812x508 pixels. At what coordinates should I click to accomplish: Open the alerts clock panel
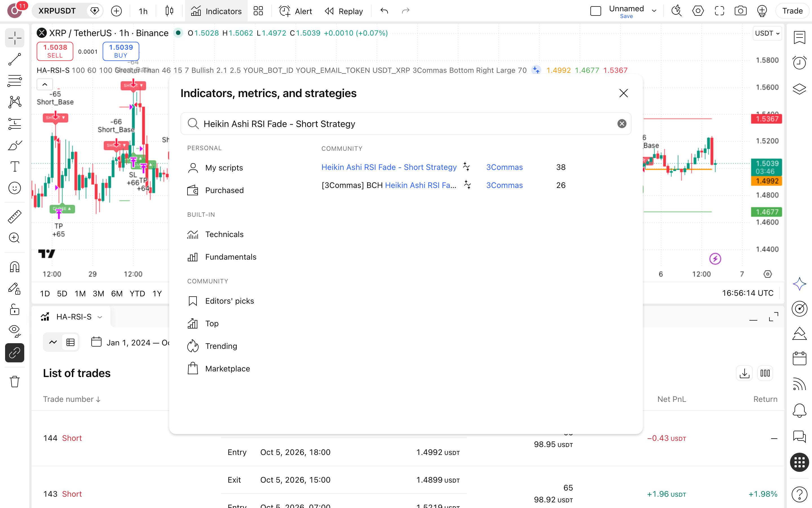coord(800,62)
